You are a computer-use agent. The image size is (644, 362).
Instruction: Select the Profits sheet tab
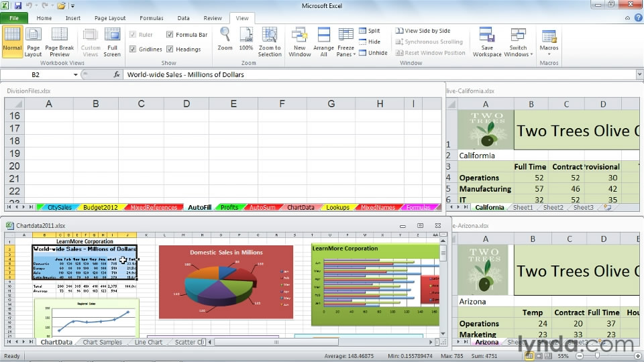coord(229,207)
